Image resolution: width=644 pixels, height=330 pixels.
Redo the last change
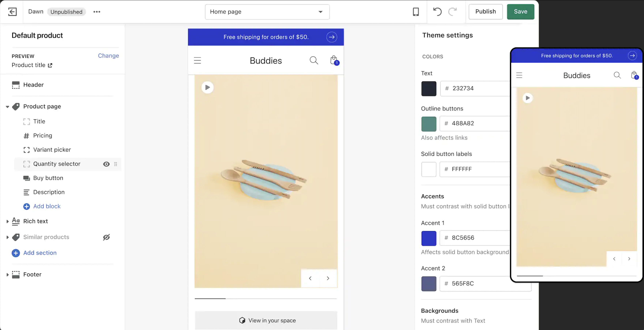[x=453, y=12]
